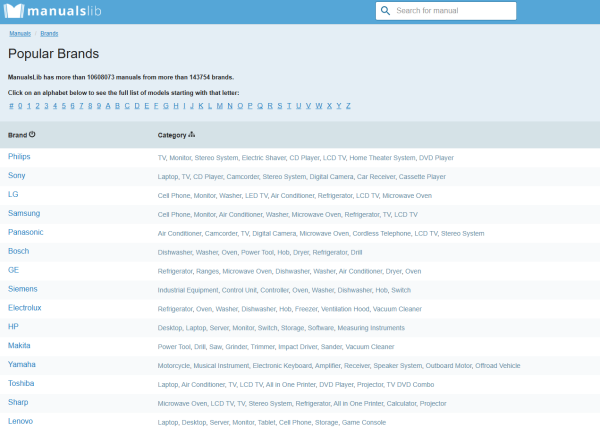Choose letter S in alphabet list
This screenshot has height=428, width=600.
280,106
